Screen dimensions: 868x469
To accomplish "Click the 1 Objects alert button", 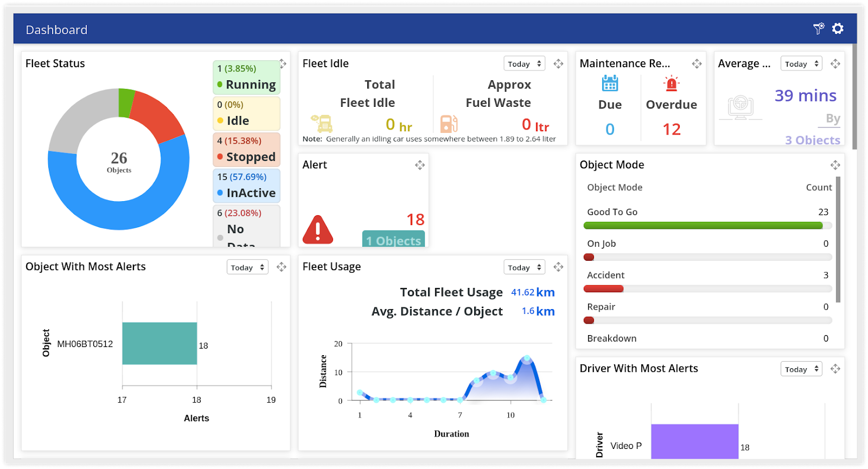I will 393,240.
